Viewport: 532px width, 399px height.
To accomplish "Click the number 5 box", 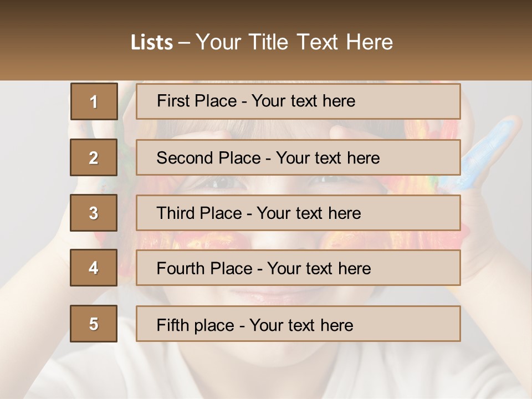I will [x=94, y=324].
